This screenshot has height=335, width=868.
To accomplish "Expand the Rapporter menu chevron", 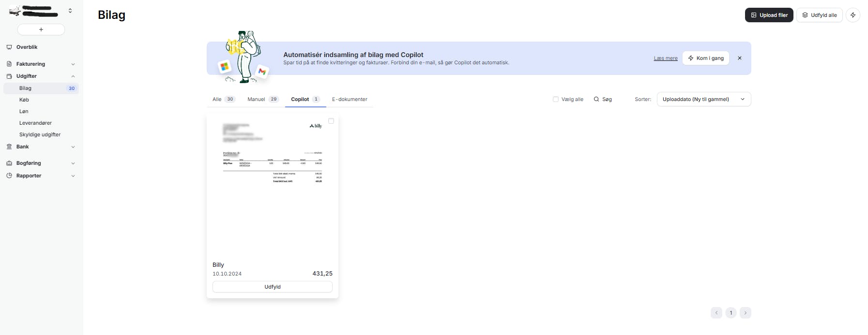I will click(73, 176).
